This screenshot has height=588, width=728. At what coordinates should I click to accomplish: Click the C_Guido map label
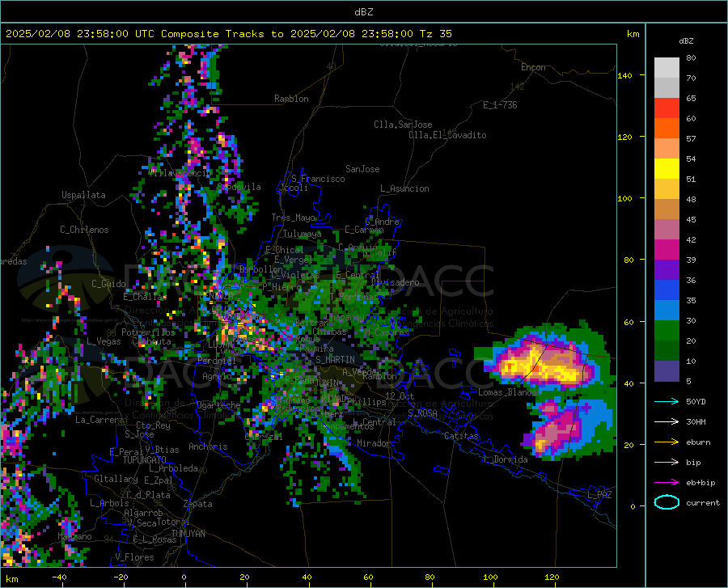(x=108, y=284)
